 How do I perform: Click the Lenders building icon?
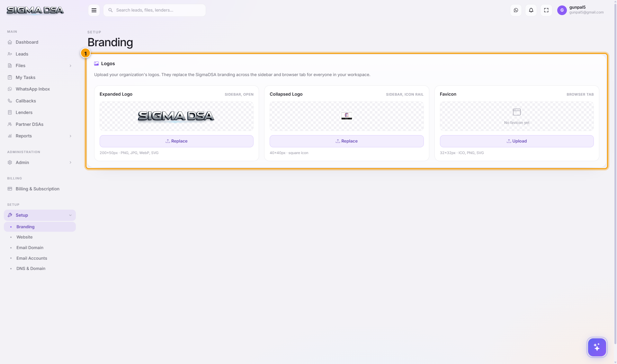point(10,112)
